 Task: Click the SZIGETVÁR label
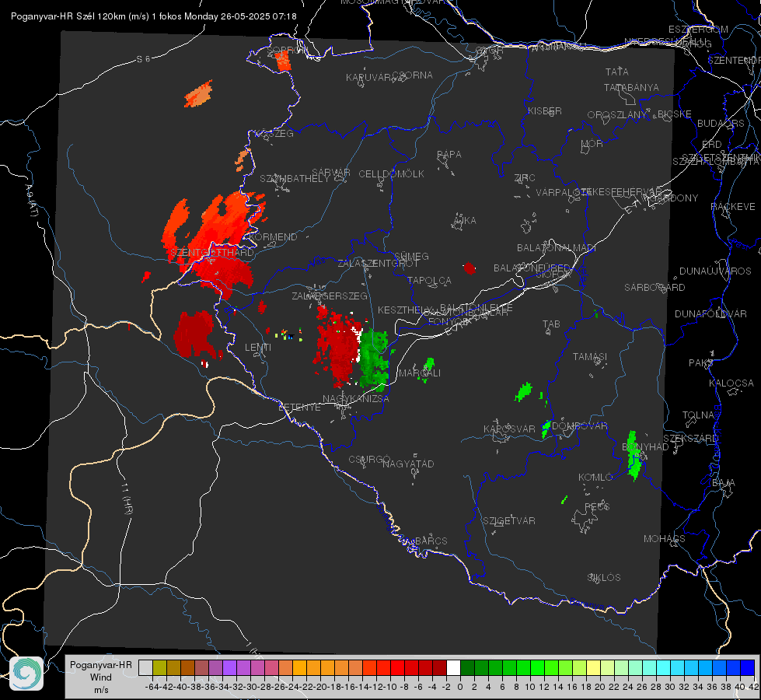(x=508, y=521)
